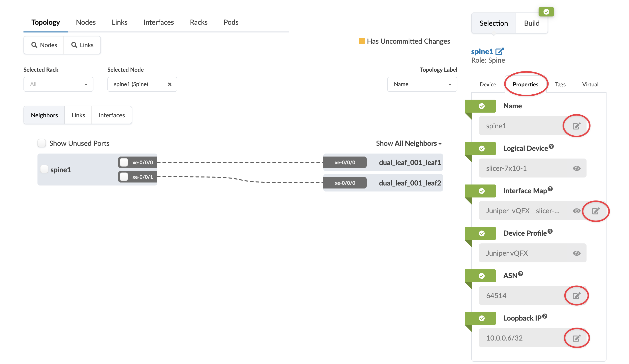Click help icon next to ASN
The height and width of the screenshot is (364, 629).
tap(521, 274)
